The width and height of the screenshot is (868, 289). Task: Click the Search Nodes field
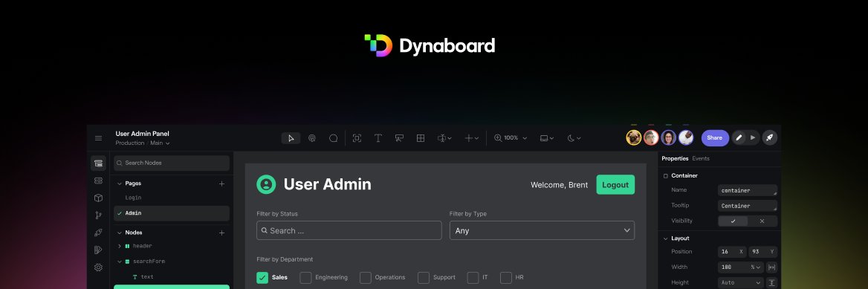(x=172, y=163)
